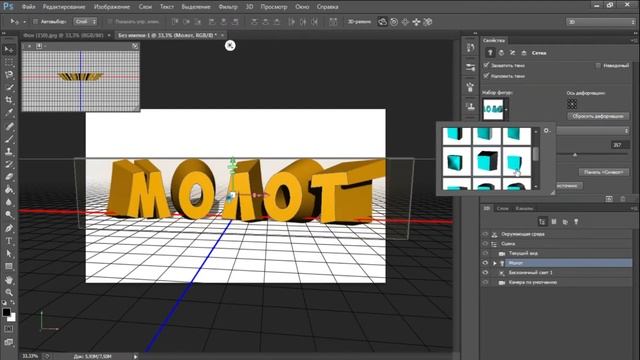This screenshot has width=640, height=360.
Task: Hide the Infinite Light 1 row
Action: point(485,272)
